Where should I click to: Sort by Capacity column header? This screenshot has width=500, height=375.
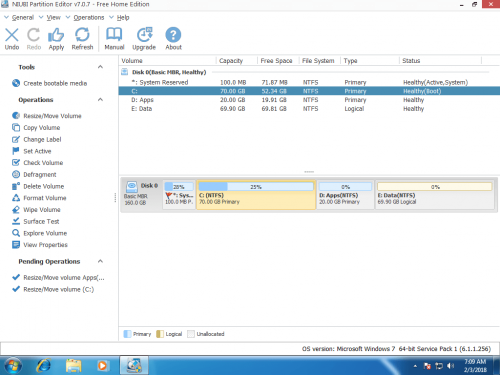click(237, 61)
